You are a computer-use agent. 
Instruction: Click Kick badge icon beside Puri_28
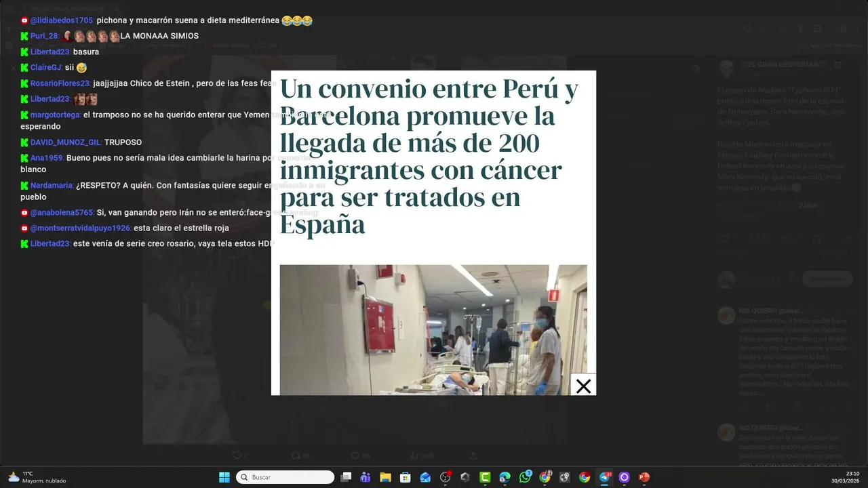(x=24, y=36)
